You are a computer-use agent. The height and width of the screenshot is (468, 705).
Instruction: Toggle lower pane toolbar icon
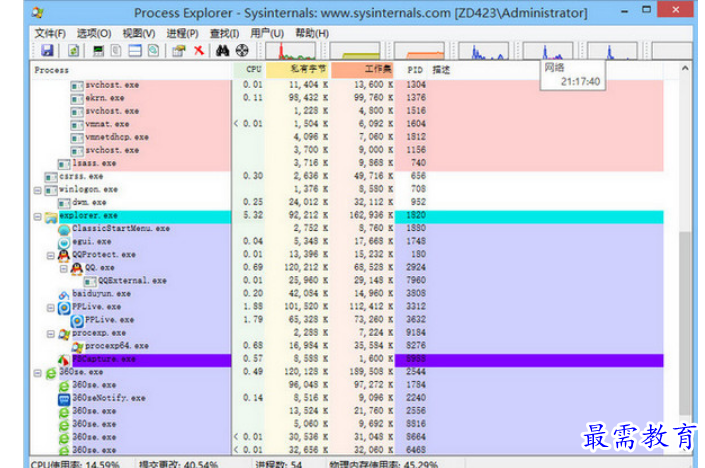pos(135,50)
